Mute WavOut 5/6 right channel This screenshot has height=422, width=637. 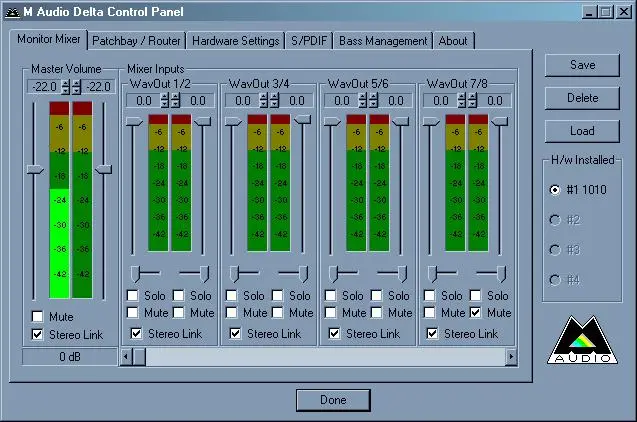pyautogui.click(x=377, y=312)
